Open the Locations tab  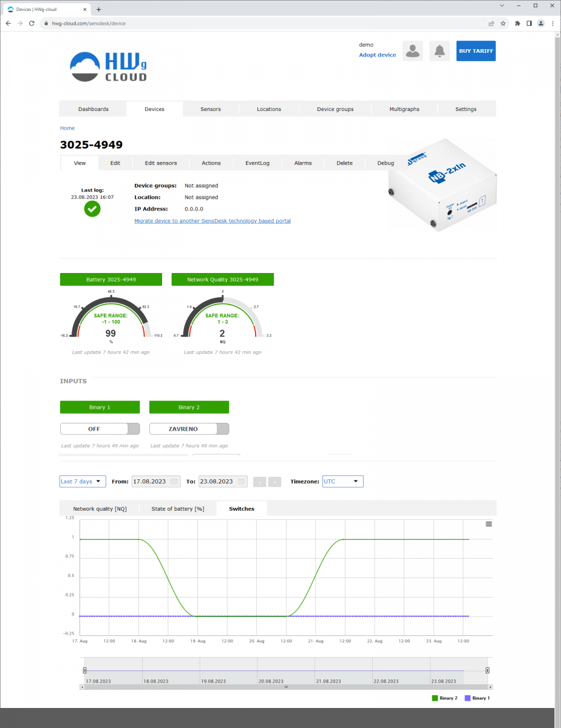269,109
